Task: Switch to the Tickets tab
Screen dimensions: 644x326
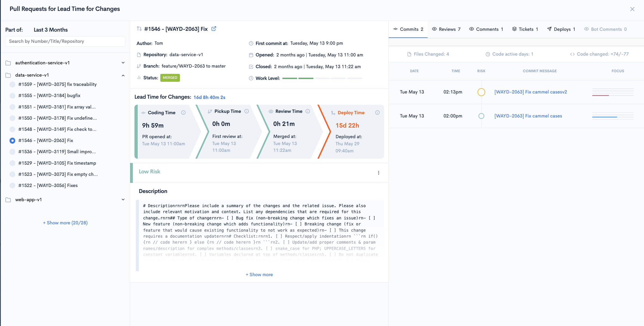Action: tap(525, 29)
